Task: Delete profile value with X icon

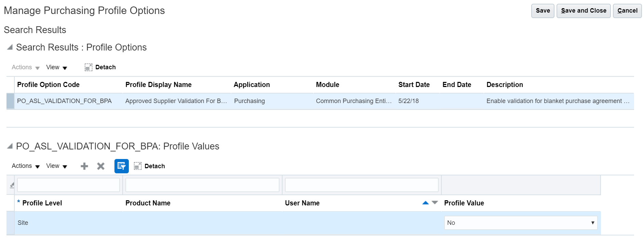Action: click(x=101, y=166)
